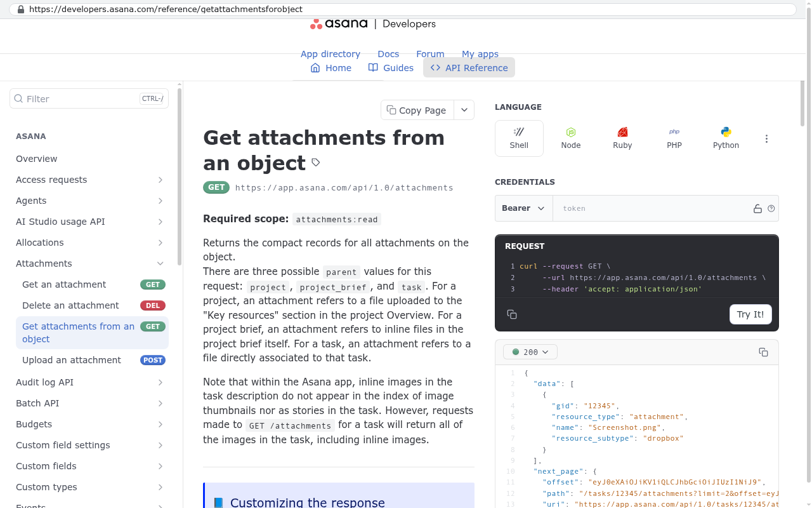Viewport: 812px width, 508px height.
Task: Click the site lock icon in address bar
Action: 21,10
